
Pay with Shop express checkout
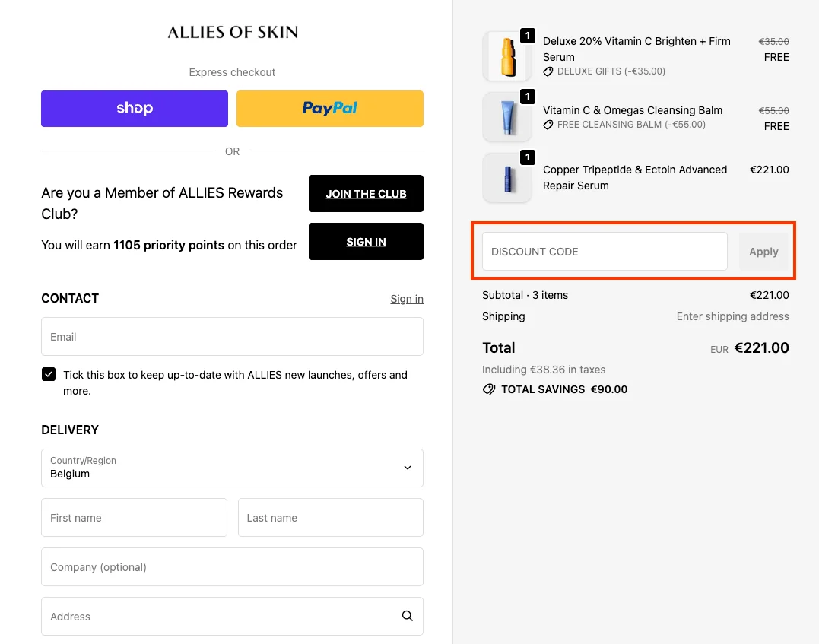coord(135,109)
